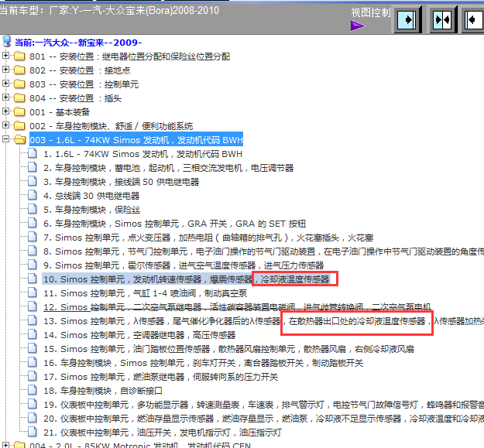Click the folder icon for 804 插头

pyautogui.click(x=19, y=97)
